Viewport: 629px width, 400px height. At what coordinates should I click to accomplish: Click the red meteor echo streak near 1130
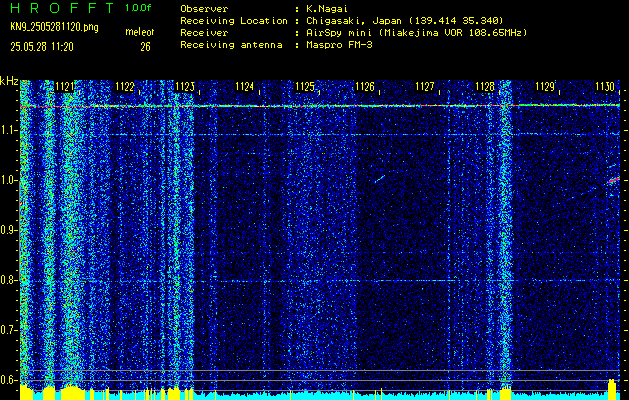(x=614, y=180)
